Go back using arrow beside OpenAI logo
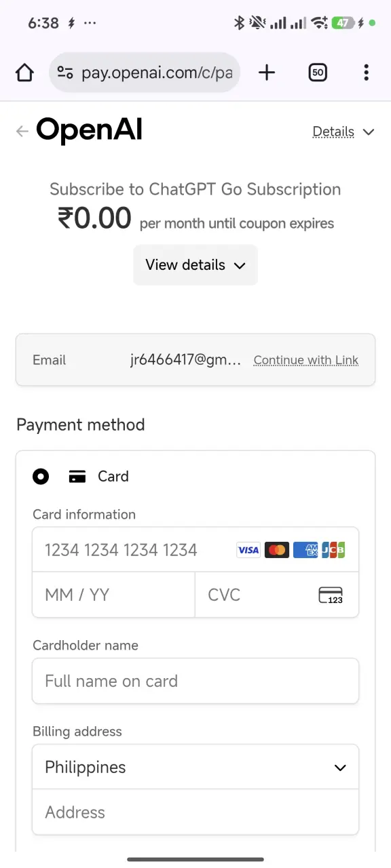This screenshot has height=868, width=391. tap(22, 132)
